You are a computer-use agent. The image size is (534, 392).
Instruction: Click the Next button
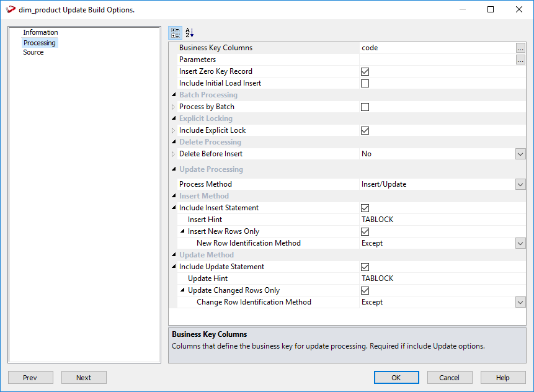84,378
